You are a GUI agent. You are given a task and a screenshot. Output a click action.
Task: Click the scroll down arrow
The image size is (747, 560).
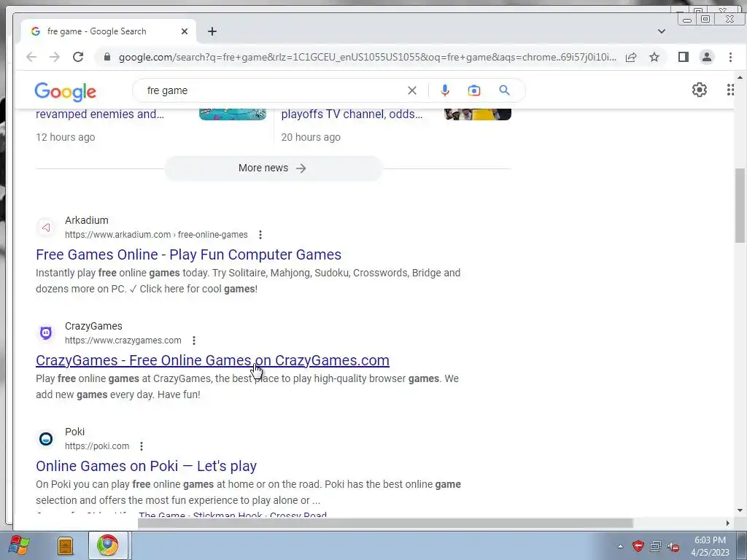[x=740, y=510]
